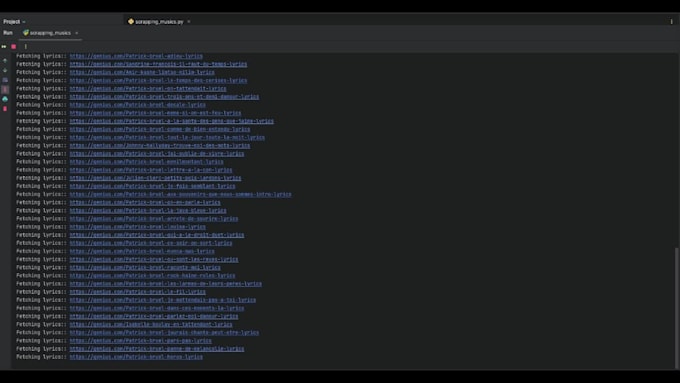Open the trois-ans-et-demi-damour lyrics link
This screenshot has height=383, width=680.
pos(164,97)
